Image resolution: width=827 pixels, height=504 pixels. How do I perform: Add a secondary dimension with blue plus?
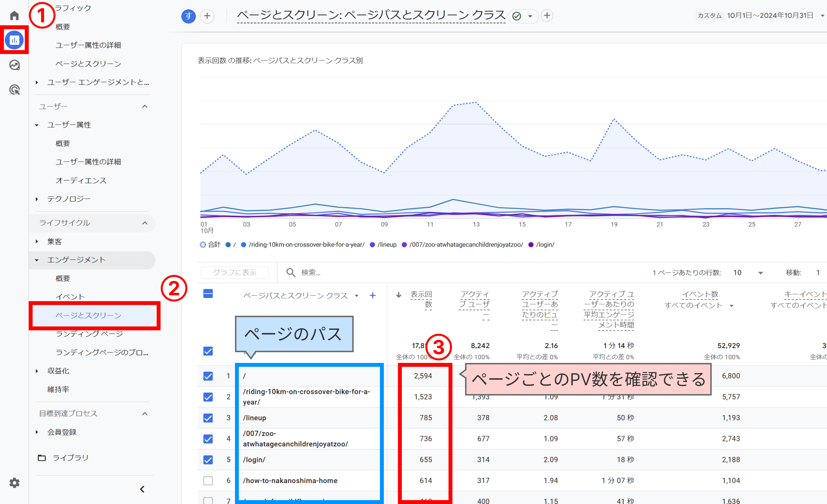[373, 295]
